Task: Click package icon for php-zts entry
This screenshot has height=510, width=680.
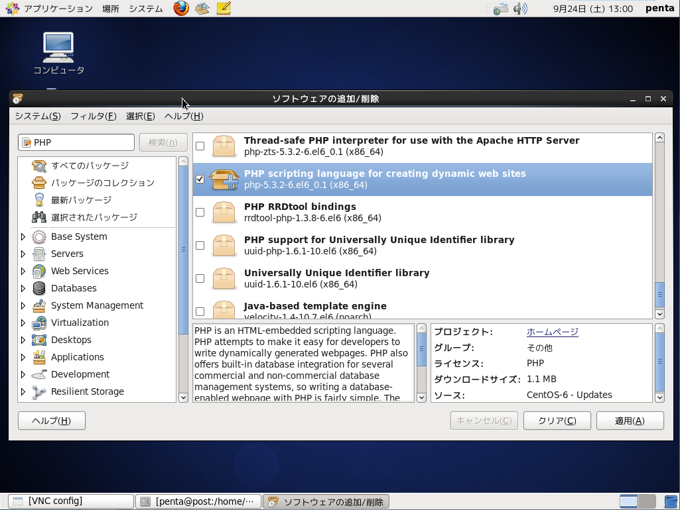Action: [224, 146]
